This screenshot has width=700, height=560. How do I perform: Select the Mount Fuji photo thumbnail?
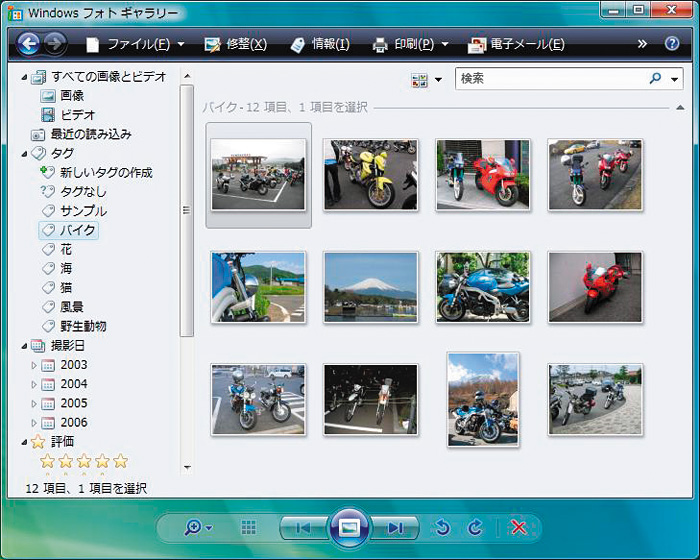pos(370,287)
